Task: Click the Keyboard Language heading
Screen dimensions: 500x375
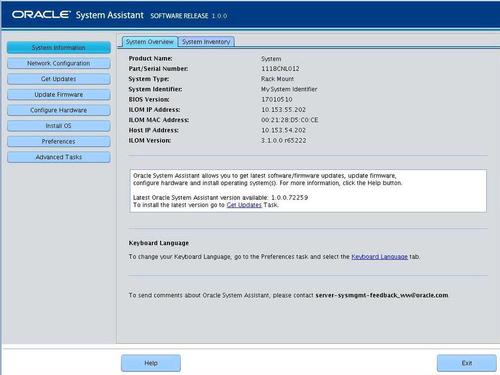Action: 159,243
